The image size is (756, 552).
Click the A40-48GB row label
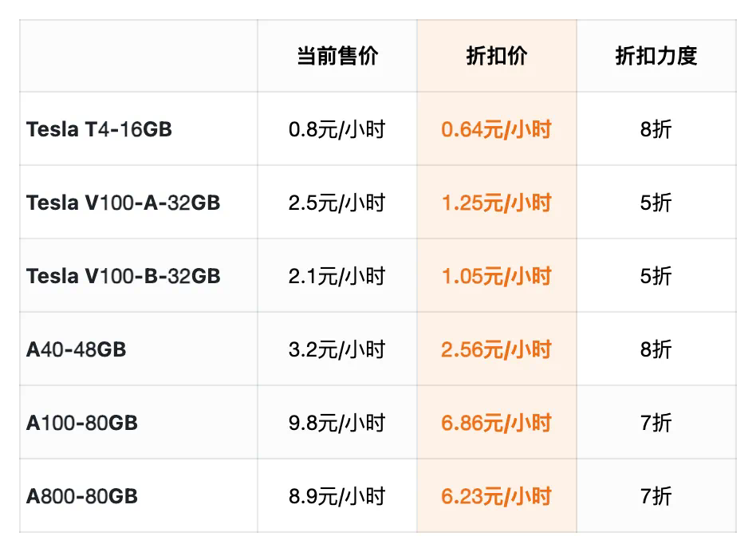76,349
